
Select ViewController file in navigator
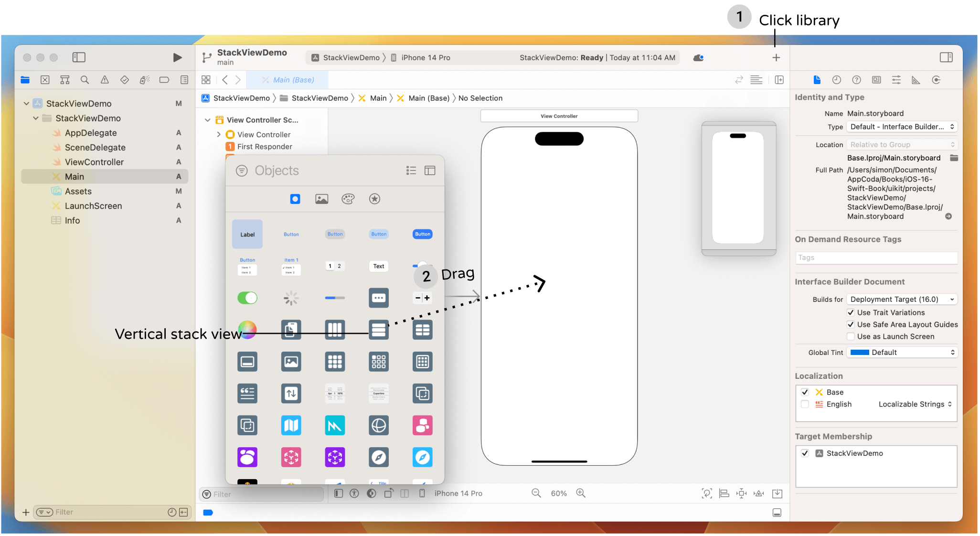pos(94,162)
